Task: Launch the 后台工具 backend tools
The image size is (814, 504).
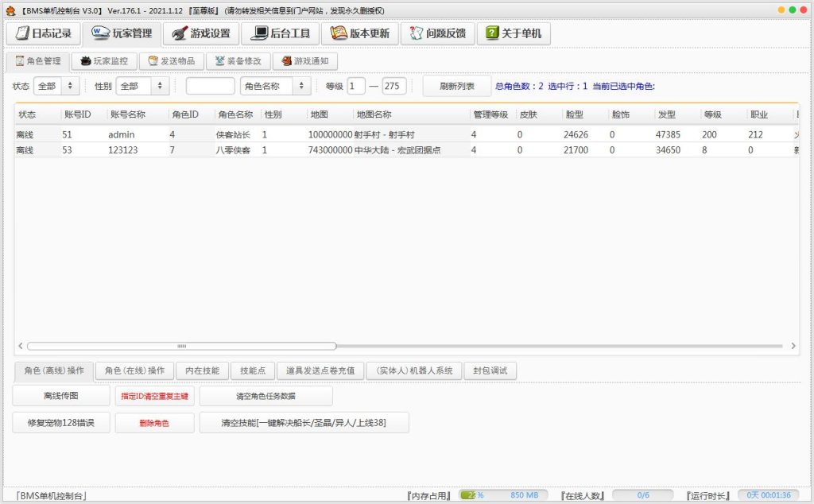Action: (281, 33)
